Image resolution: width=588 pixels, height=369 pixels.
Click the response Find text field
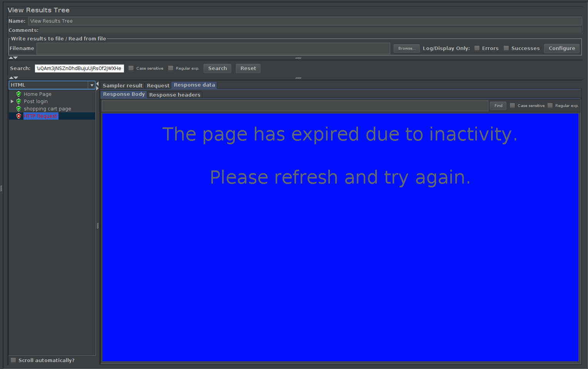(295, 105)
